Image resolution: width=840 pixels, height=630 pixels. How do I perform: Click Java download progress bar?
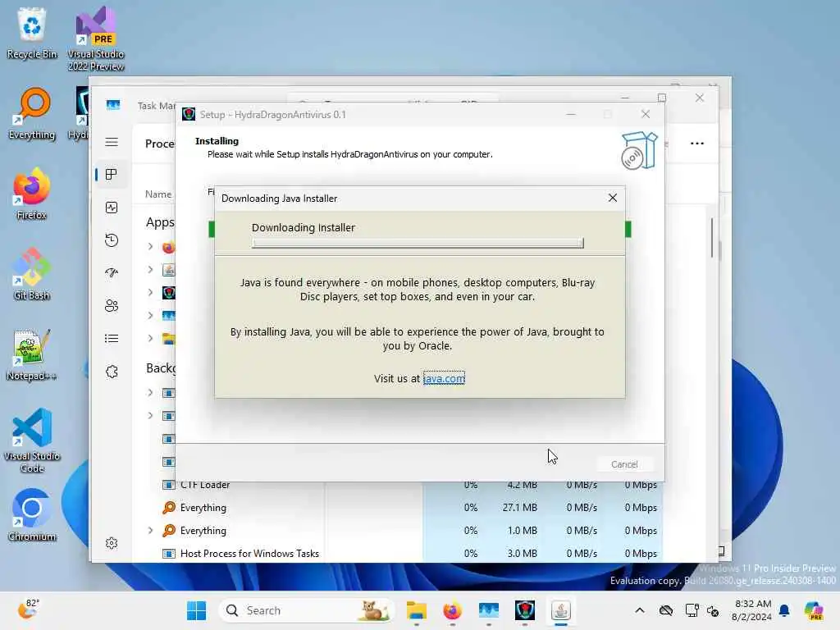[418, 243]
